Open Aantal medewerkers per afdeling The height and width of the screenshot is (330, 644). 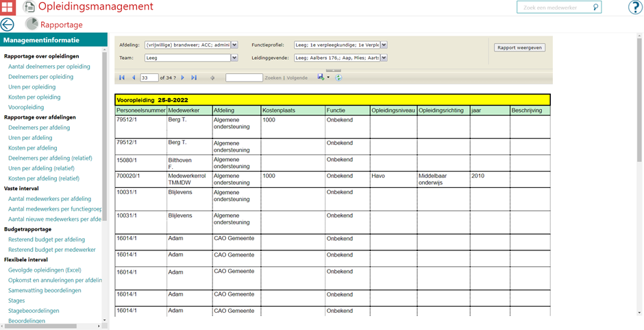50,199
